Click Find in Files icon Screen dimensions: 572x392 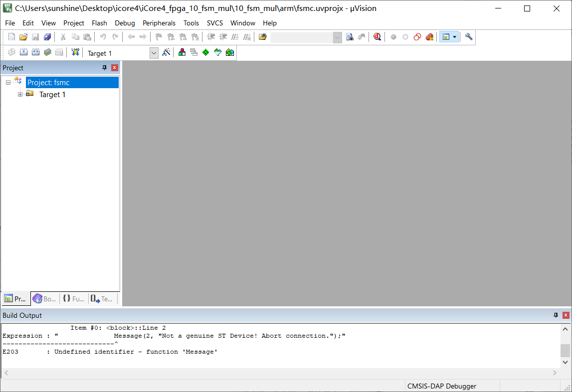coord(350,37)
